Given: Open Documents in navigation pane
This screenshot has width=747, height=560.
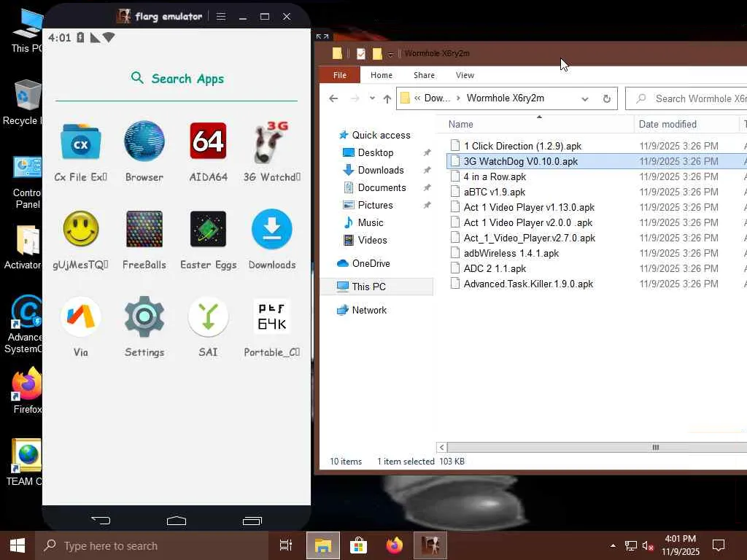Looking at the screenshot, I should (x=382, y=188).
